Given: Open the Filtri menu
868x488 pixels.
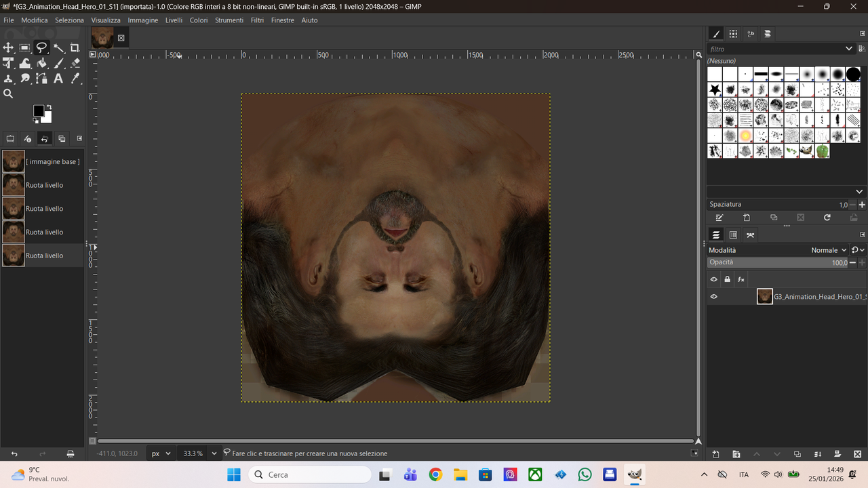Looking at the screenshot, I should point(257,20).
